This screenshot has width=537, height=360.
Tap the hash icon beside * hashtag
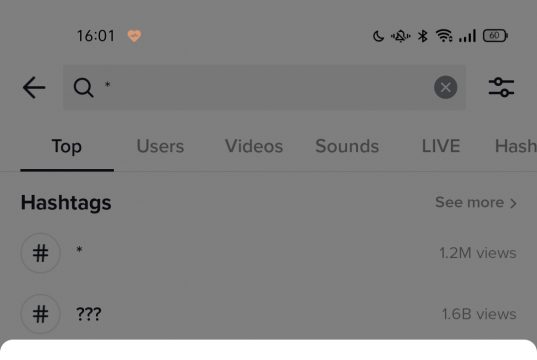[41, 253]
